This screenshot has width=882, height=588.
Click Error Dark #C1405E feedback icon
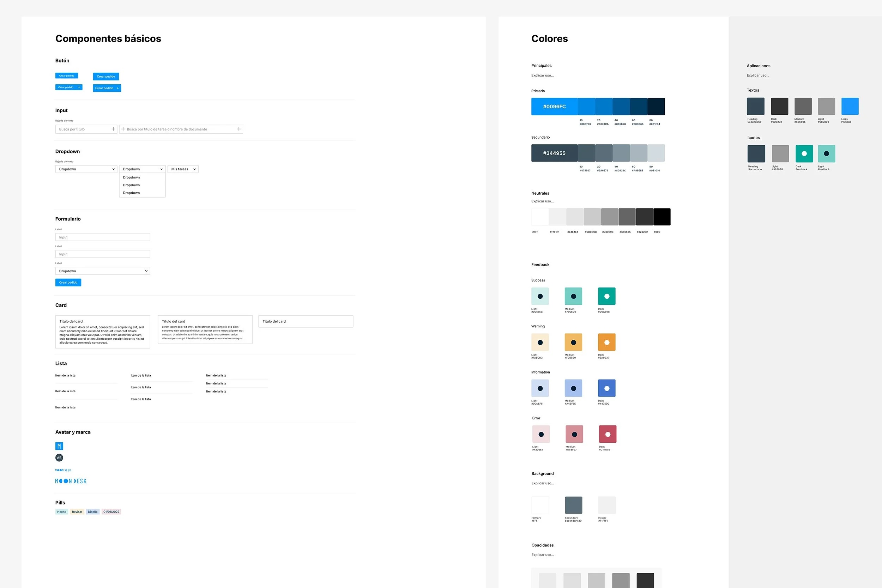(x=608, y=434)
